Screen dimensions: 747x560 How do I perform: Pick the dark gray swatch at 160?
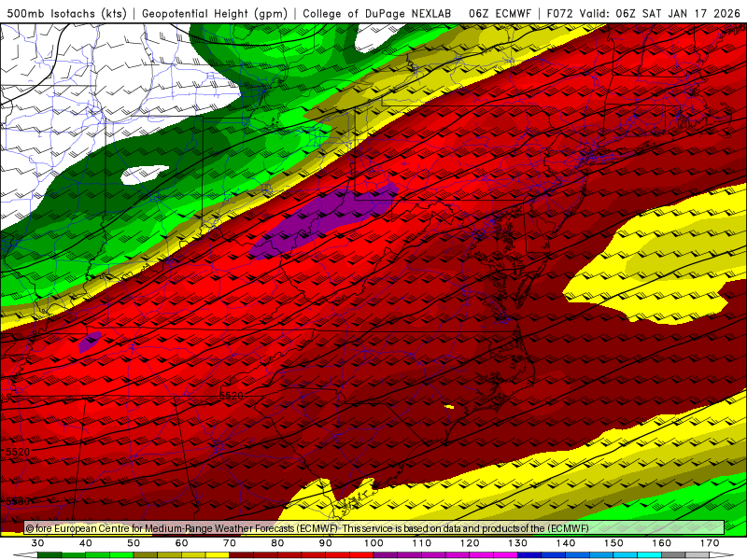tap(673, 555)
